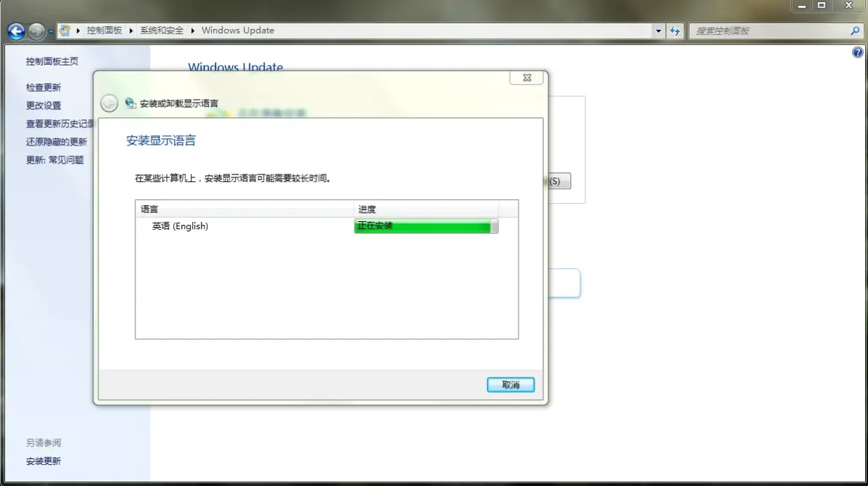
Task: Click the green 正在安装 progress bar
Action: coord(426,226)
